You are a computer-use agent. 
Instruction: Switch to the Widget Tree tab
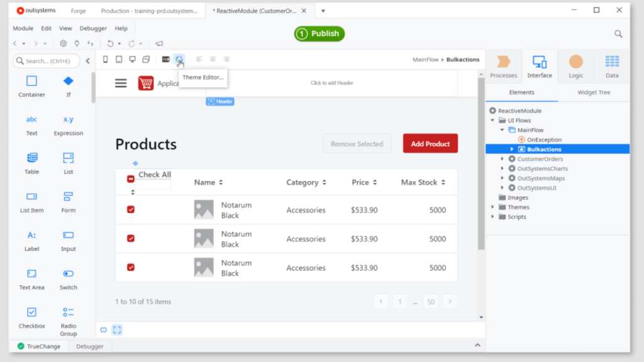[594, 92]
